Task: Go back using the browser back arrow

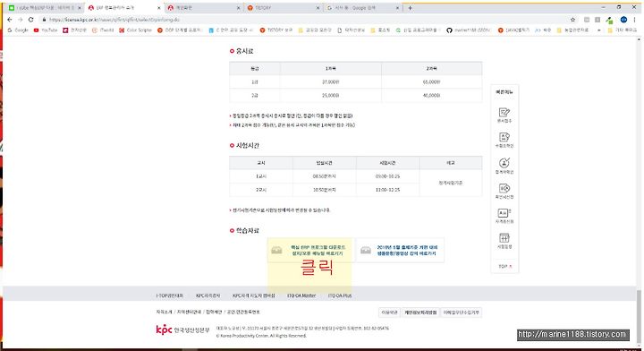Action: [x=10, y=20]
